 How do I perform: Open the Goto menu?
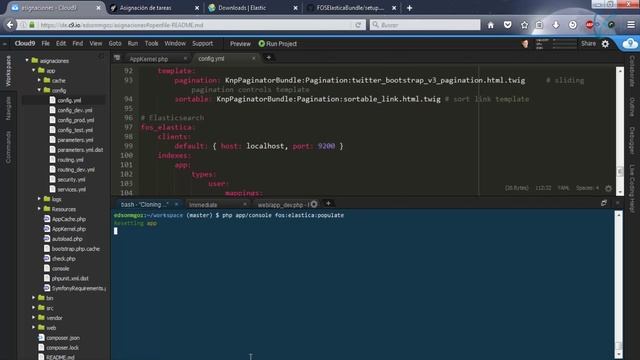coord(115,44)
